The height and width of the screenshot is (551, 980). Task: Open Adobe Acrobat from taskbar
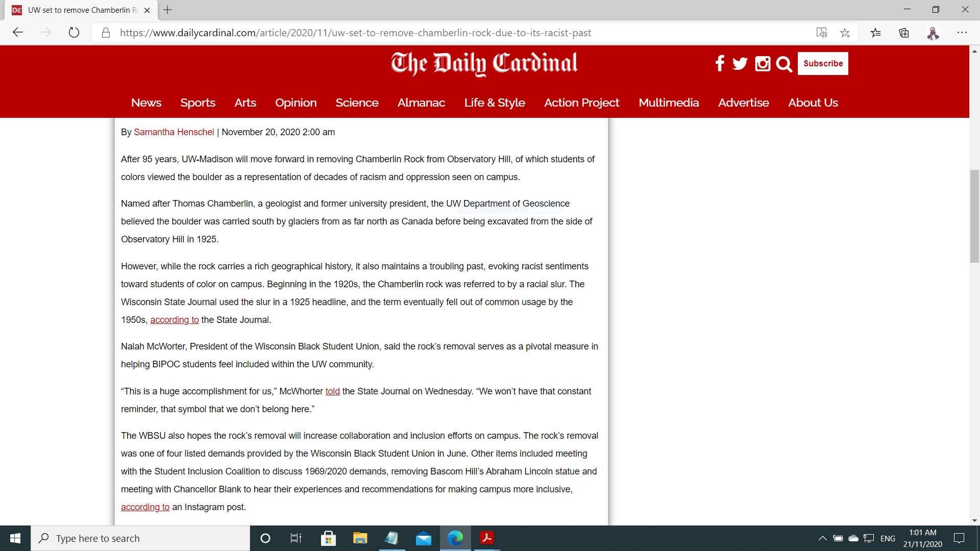point(486,538)
